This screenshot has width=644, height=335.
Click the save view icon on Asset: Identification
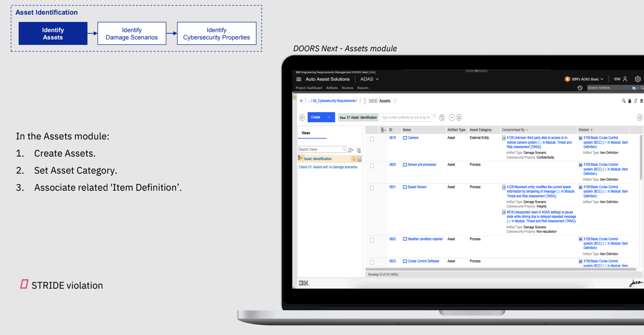point(359,159)
